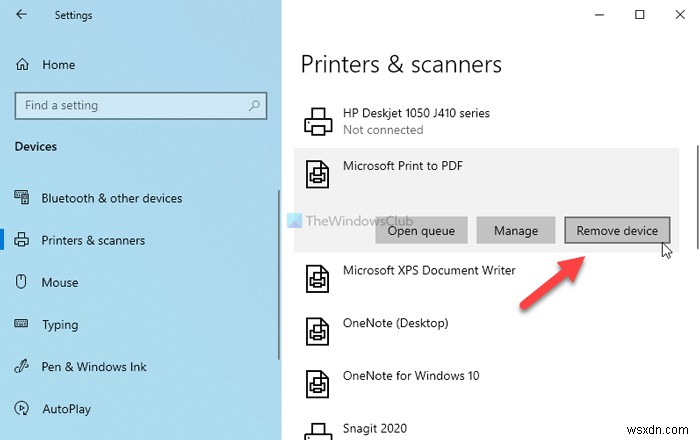Click the AutoPlay icon

pos(21,408)
